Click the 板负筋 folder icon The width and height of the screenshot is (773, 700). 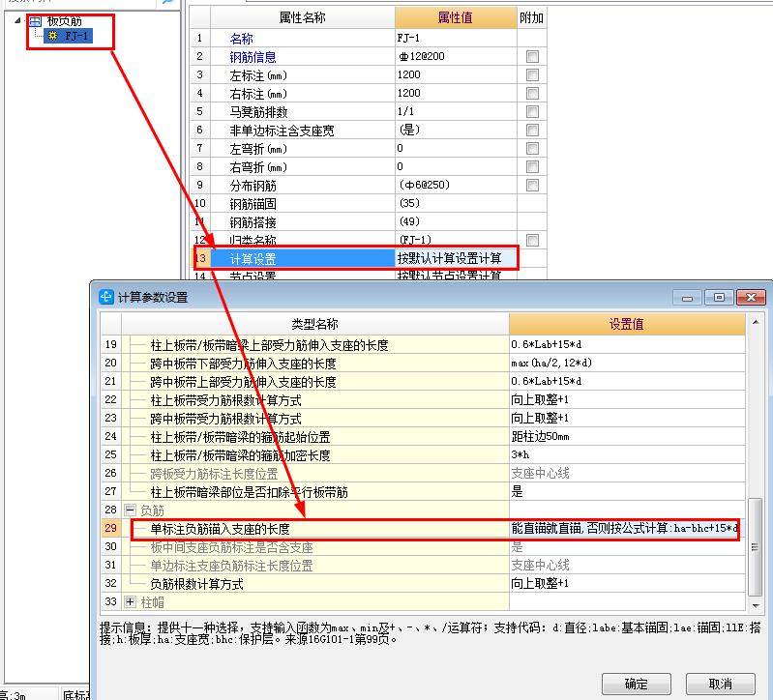pos(35,21)
